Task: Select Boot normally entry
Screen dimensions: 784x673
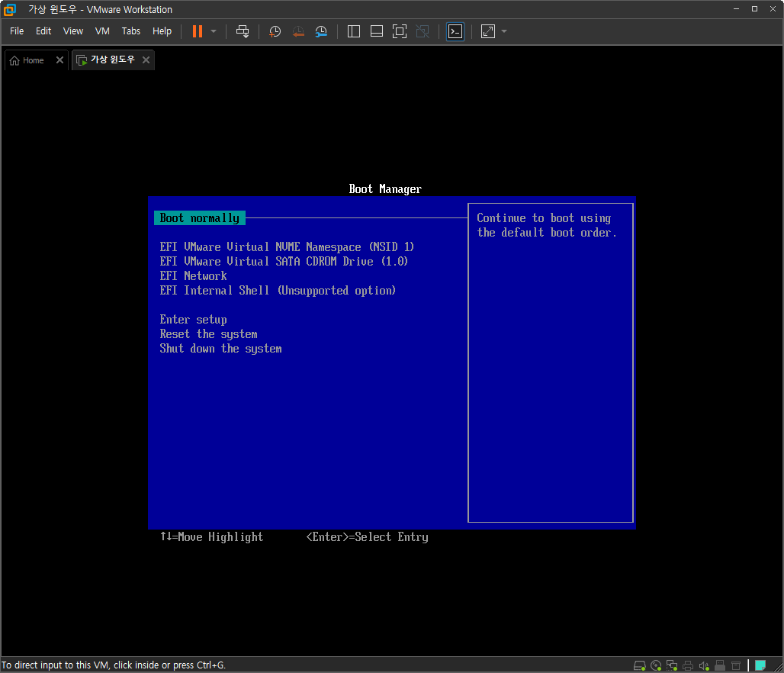Action: pos(200,218)
